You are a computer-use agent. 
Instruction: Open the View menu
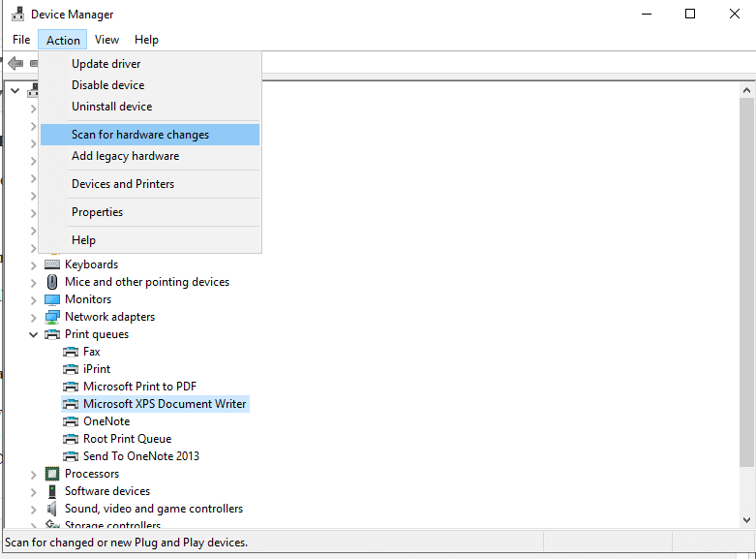click(106, 40)
